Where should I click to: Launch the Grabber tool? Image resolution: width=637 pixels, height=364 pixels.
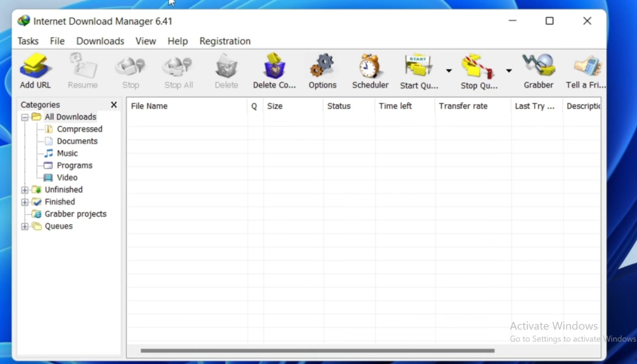point(538,66)
